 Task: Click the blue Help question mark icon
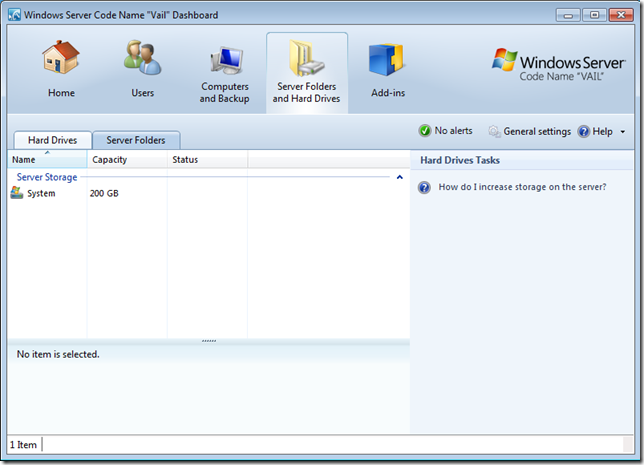[583, 131]
